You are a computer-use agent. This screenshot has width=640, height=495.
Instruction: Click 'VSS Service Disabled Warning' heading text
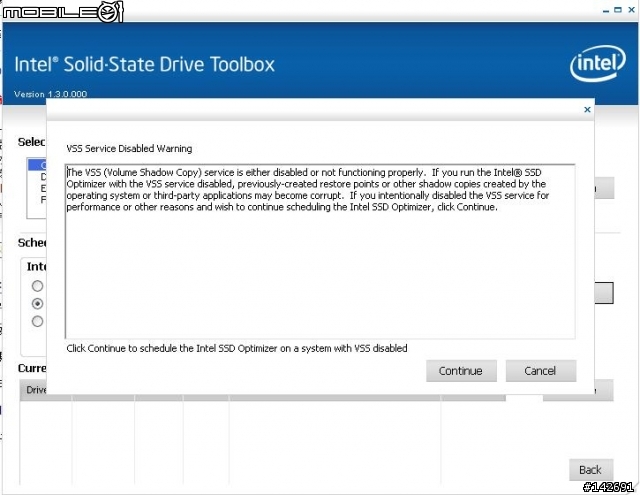[x=129, y=149]
